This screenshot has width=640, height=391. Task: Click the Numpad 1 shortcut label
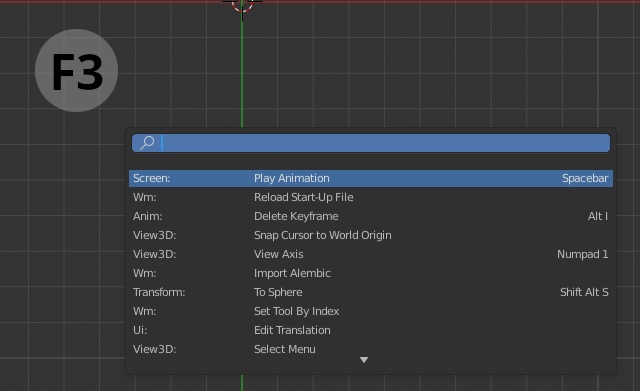click(582, 254)
